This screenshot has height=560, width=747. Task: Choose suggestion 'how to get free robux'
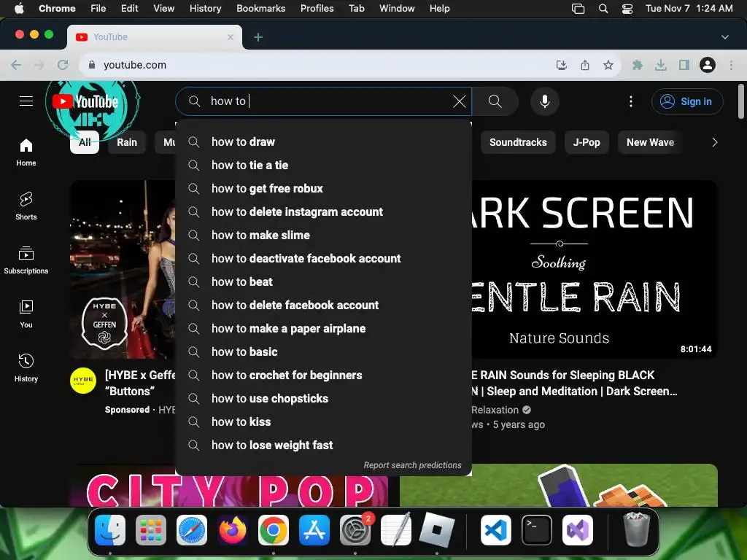(x=323, y=189)
